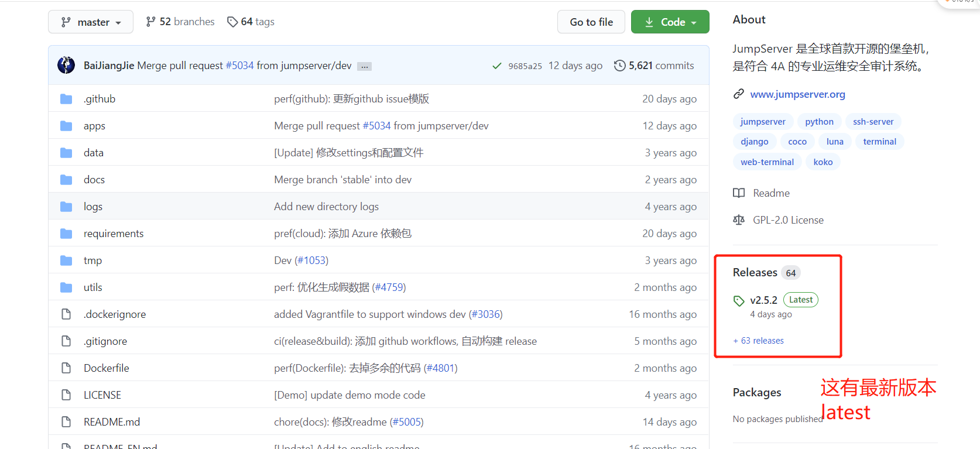
Task: View the 64 tags link
Action: (251, 22)
